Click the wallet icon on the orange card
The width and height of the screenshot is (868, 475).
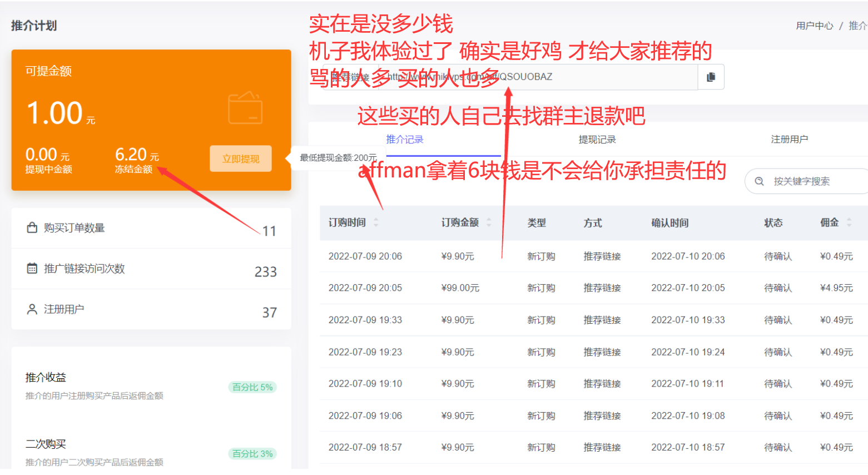245,108
